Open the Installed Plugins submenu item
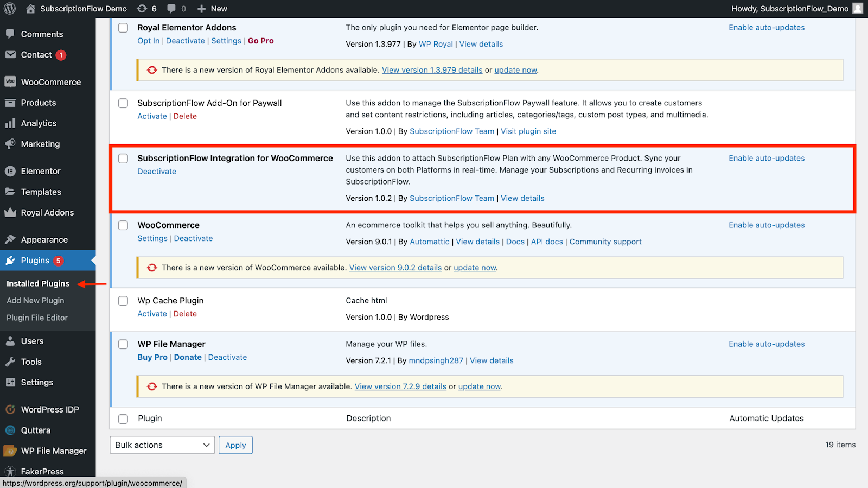 [x=38, y=283]
